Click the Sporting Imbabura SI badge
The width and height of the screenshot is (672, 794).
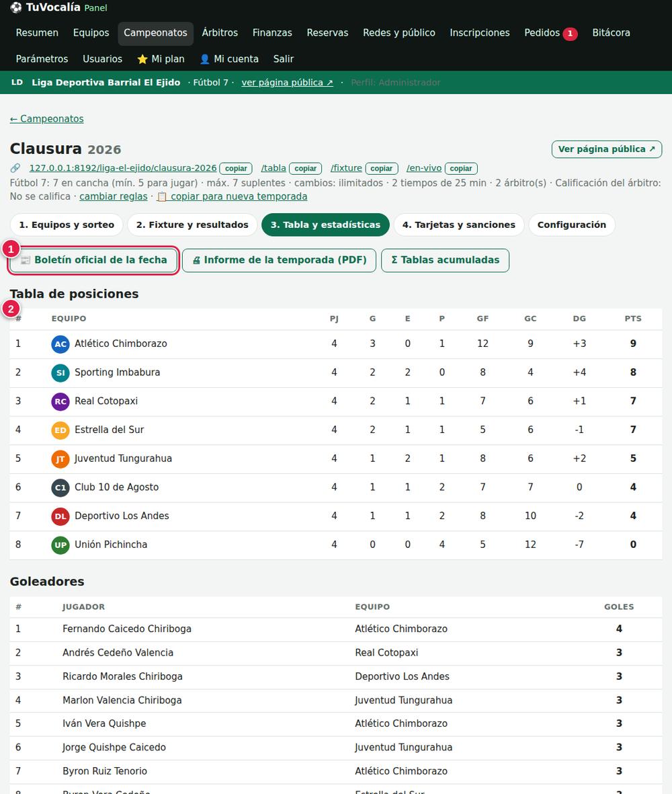click(60, 372)
